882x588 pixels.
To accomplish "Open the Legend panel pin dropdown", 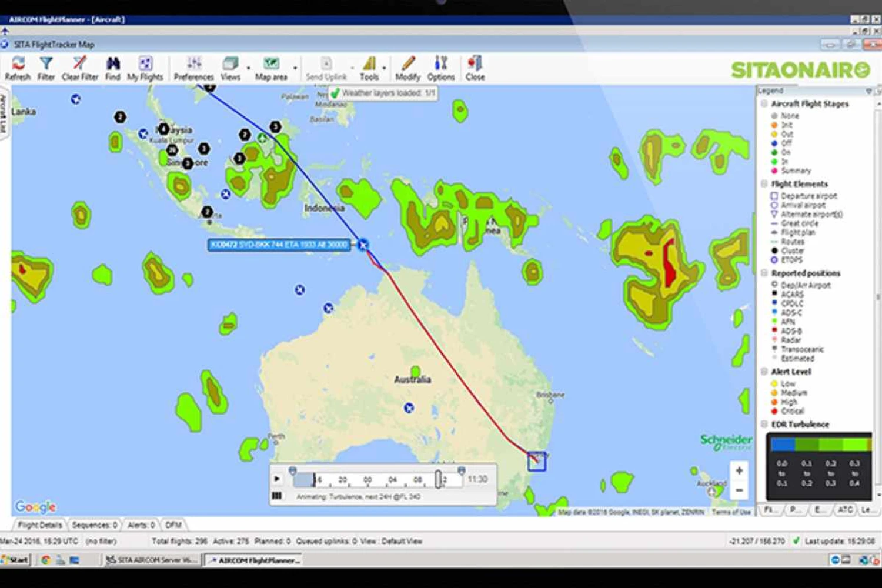I will coord(869,91).
